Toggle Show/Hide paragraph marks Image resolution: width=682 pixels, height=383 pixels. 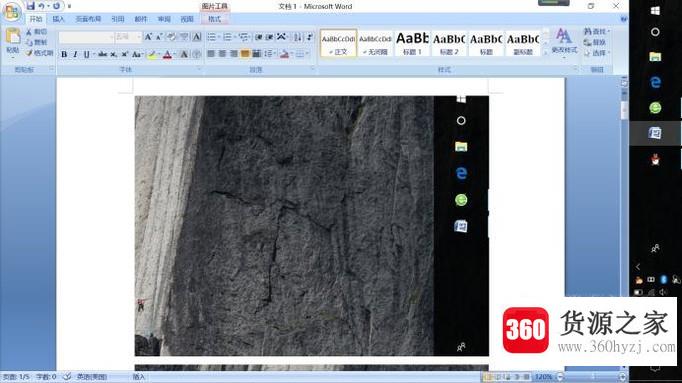[310, 37]
